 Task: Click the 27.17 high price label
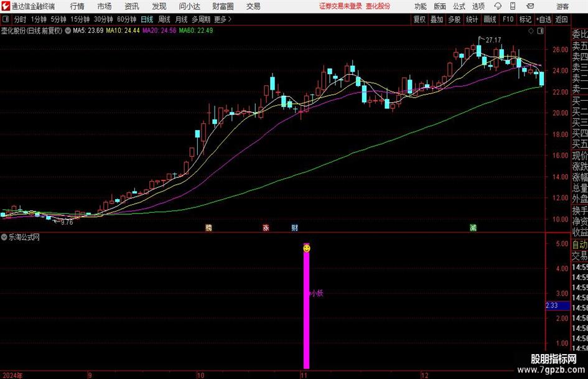[493, 40]
